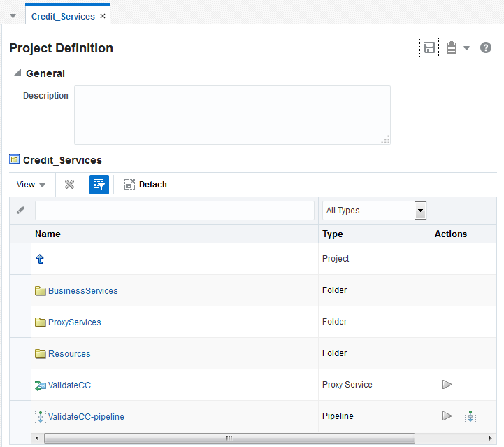Launch test console for ValidateCC-pipeline
The width and height of the screenshot is (504, 447).
447,416
